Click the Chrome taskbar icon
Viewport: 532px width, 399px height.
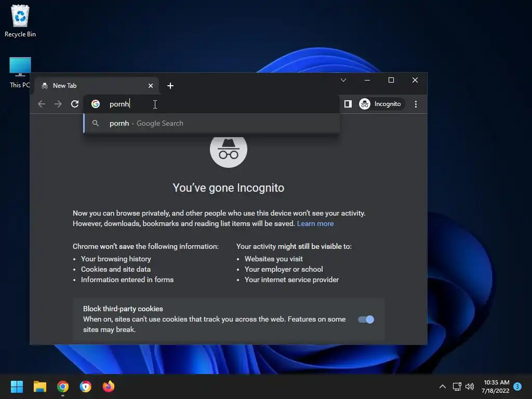tap(63, 387)
